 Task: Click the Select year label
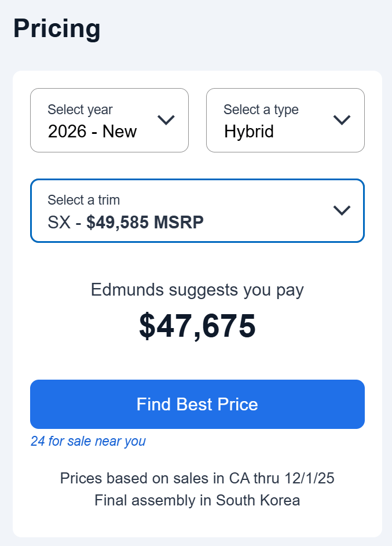(80, 110)
